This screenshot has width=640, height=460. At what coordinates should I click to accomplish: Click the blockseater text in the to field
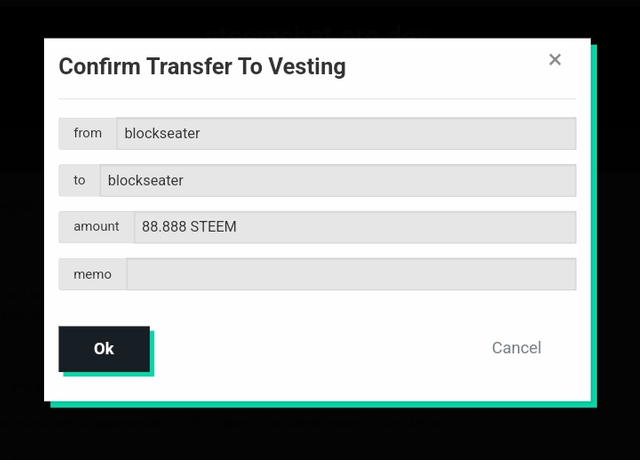146,180
